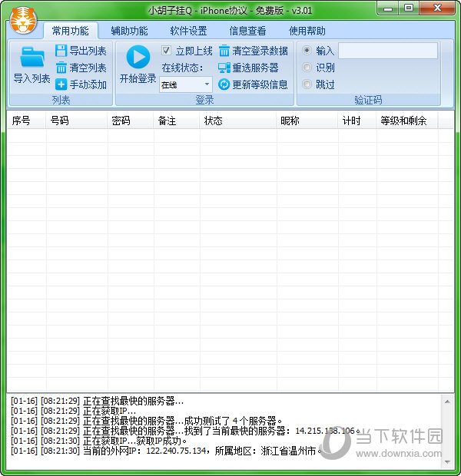461x476 pixels.
Task: Click the 手动添加 plus icon
Action: [x=61, y=84]
